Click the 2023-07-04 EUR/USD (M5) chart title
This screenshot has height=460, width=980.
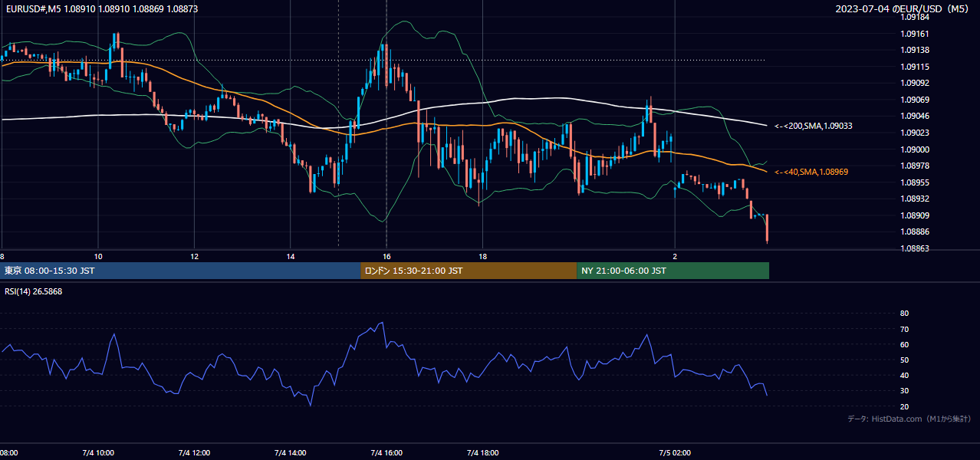pyautogui.click(x=903, y=8)
